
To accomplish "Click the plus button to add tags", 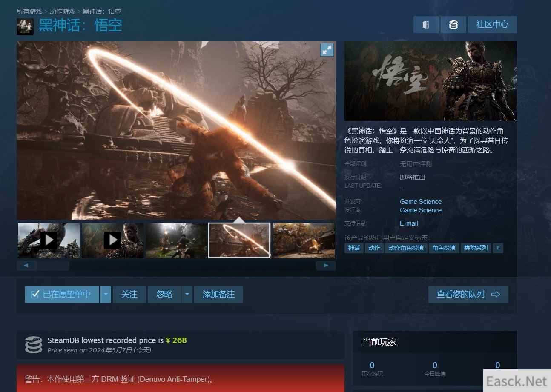I will click(498, 248).
